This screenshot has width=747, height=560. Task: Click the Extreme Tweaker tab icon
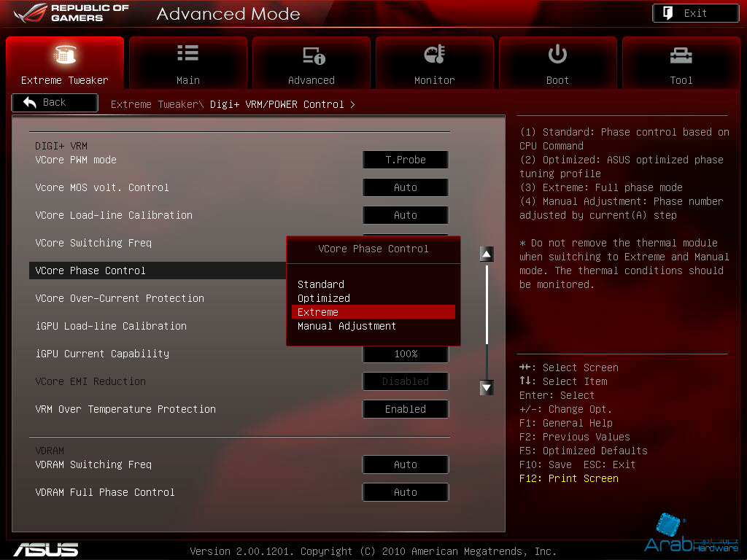65,55
